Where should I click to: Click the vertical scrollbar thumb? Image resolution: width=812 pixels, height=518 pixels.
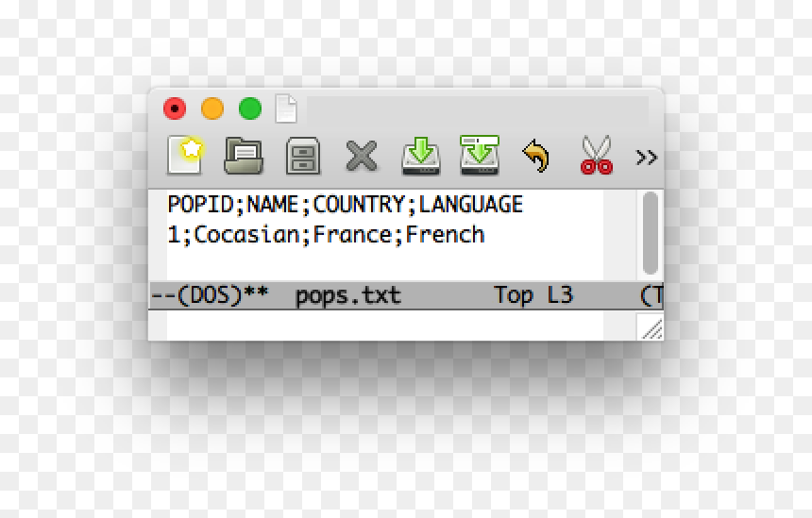[650, 233]
